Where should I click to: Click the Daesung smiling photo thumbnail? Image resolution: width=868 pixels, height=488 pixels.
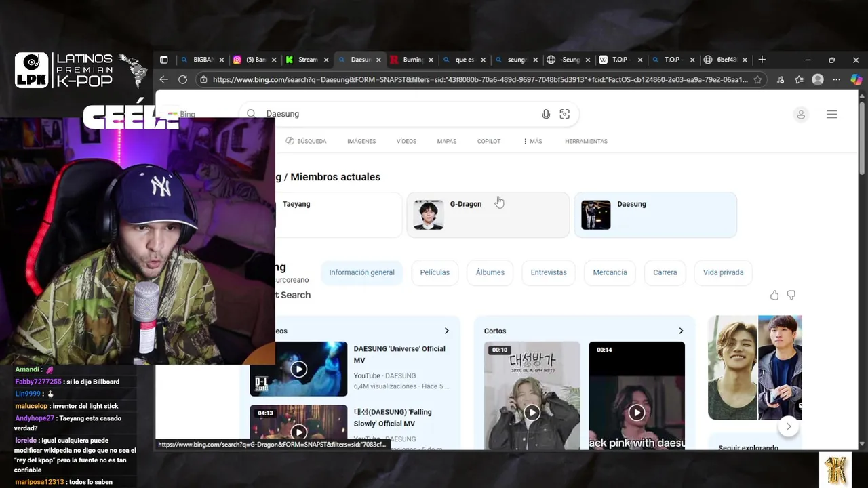point(732,367)
